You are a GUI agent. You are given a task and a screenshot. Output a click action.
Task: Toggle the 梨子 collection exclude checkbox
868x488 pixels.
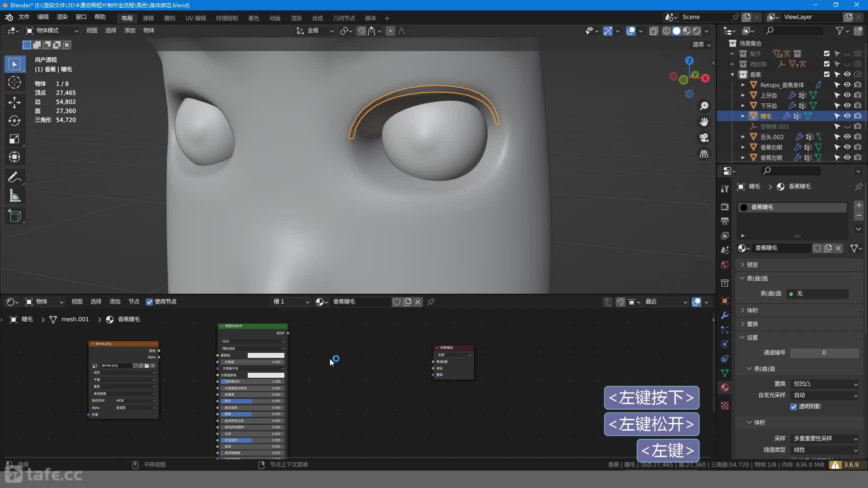tap(827, 54)
